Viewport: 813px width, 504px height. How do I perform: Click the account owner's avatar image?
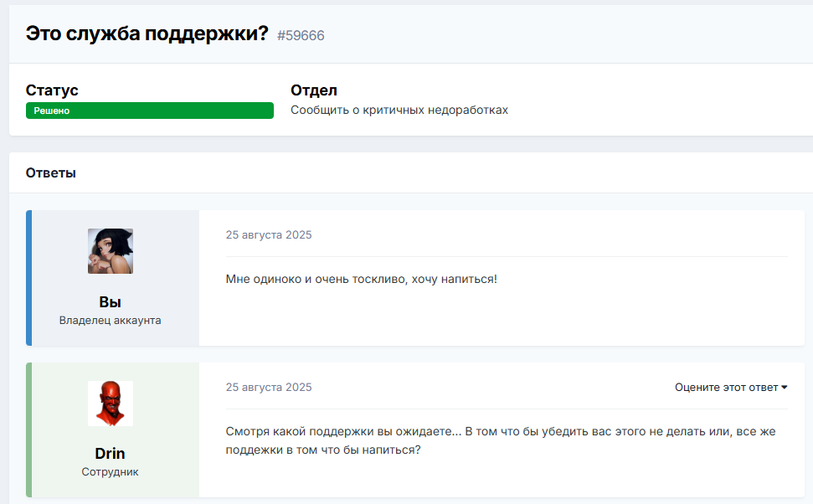click(110, 251)
